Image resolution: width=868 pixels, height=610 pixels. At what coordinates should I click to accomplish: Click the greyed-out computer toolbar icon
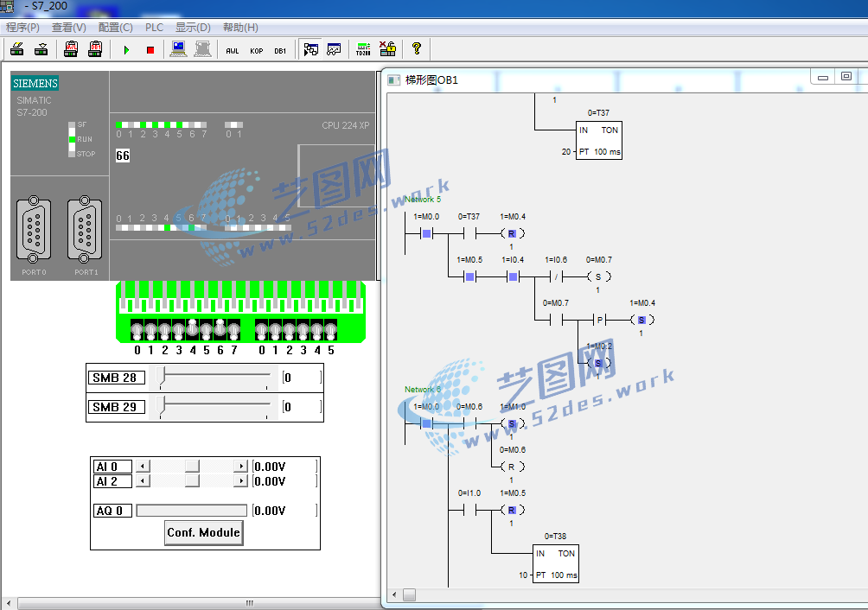[x=202, y=49]
